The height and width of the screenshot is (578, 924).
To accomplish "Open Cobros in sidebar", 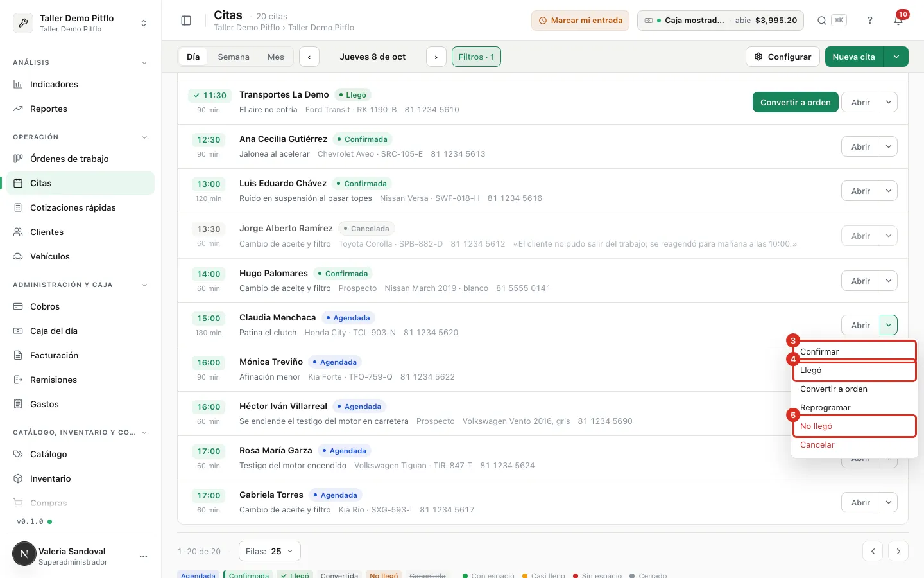I will tap(80, 306).
